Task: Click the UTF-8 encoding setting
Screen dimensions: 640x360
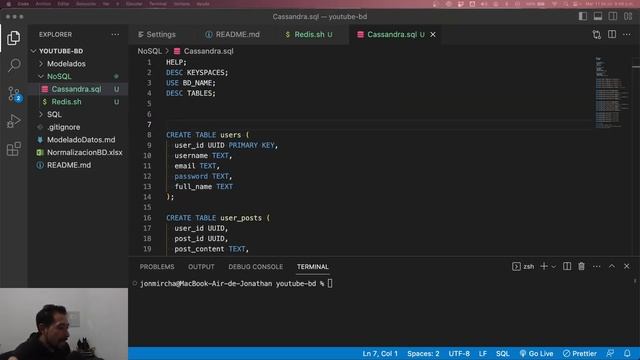Action: click(459, 353)
